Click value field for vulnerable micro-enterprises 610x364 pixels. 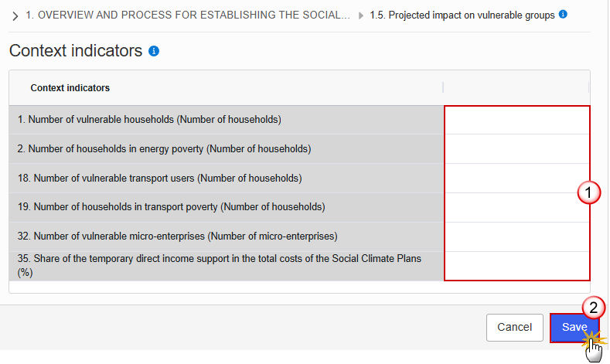[517, 236]
